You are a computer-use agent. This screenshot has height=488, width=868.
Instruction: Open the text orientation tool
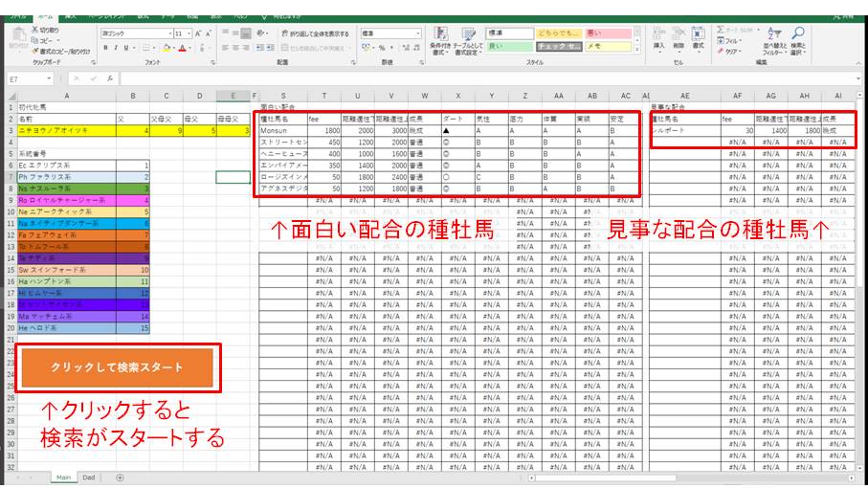click(260, 33)
